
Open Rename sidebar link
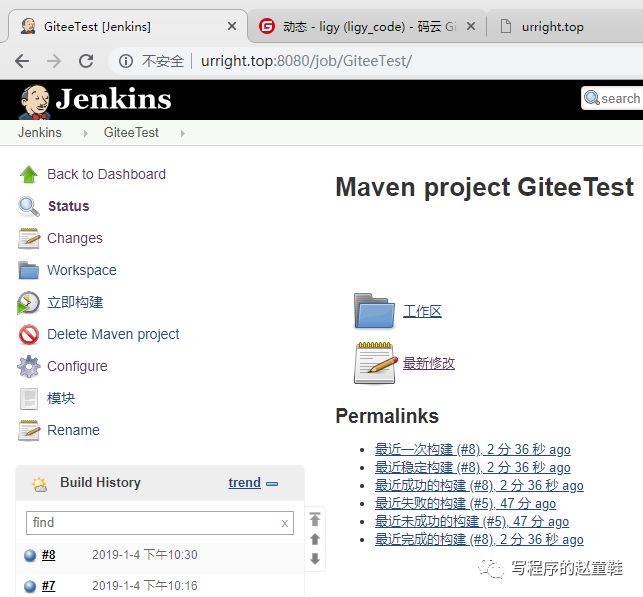[73, 430]
